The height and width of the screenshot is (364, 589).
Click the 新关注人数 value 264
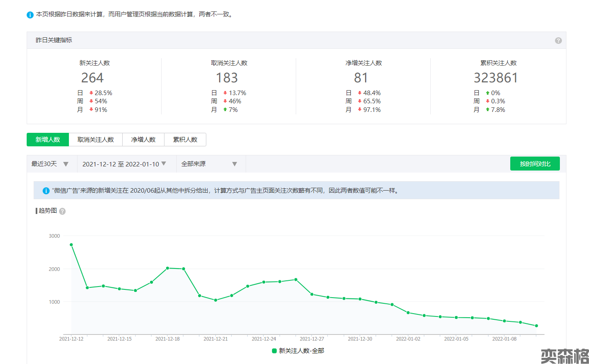coord(92,78)
